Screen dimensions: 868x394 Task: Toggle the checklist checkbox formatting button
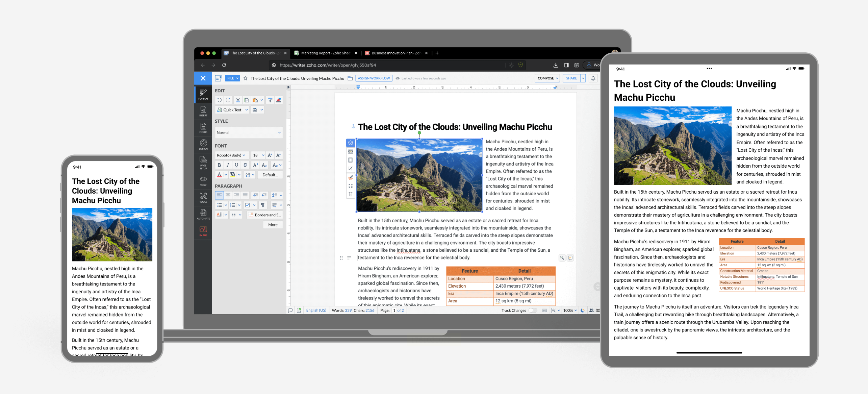pyautogui.click(x=247, y=205)
